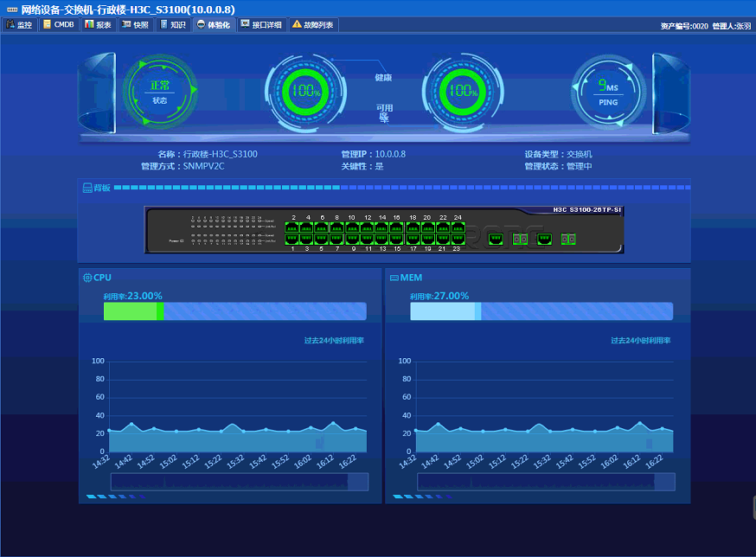Click the 背板 backplane panel icon
Screen dimensions: 756x557
point(87,188)
